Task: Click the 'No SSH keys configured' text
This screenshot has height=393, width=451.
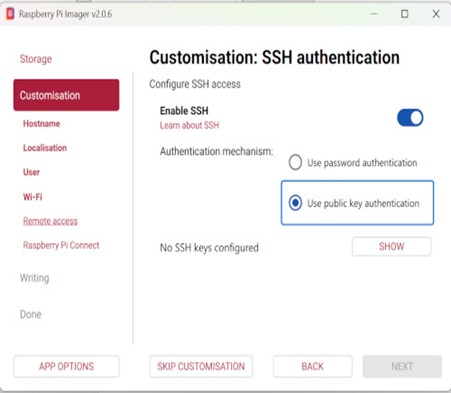Action: 209,248
